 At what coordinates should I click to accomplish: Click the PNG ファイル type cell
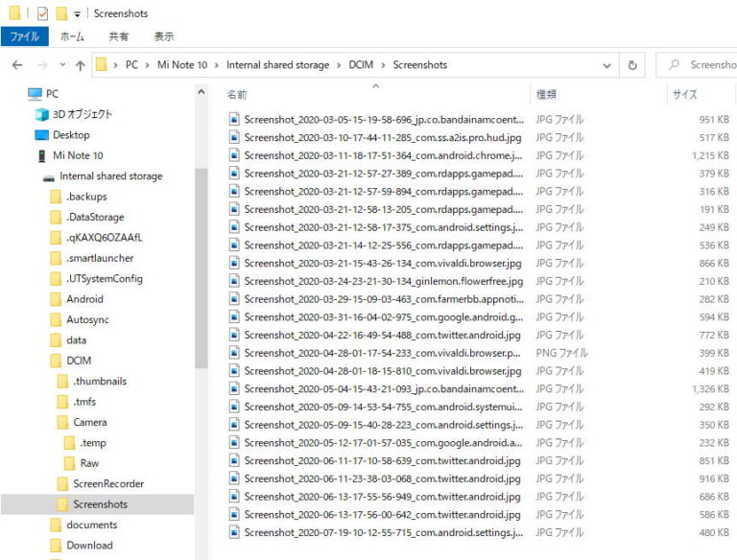(x=561, y=353)
